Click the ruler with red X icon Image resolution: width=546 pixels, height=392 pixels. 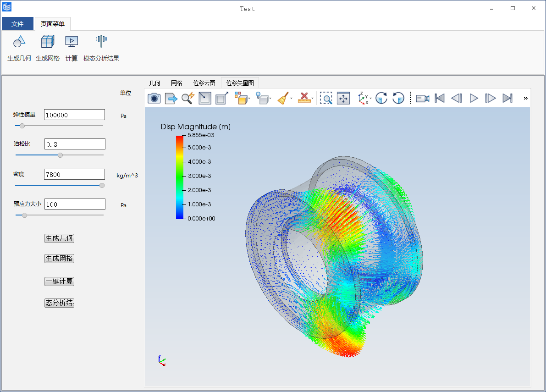pos(304,98)
